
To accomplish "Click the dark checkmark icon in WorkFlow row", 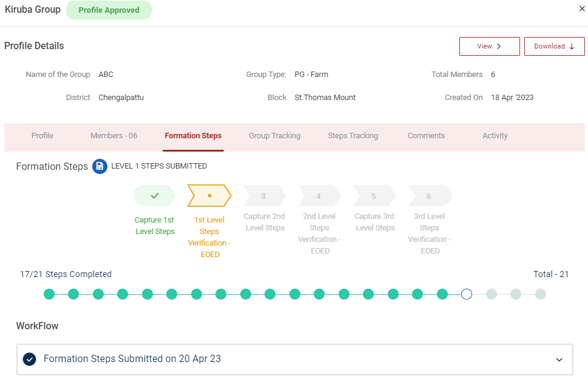I will (x=29, y=359).
